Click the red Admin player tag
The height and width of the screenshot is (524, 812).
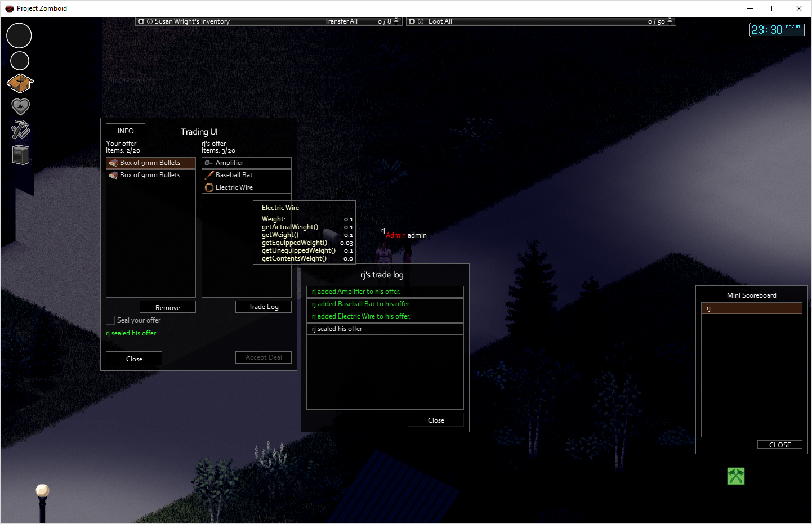coord(396,235)
